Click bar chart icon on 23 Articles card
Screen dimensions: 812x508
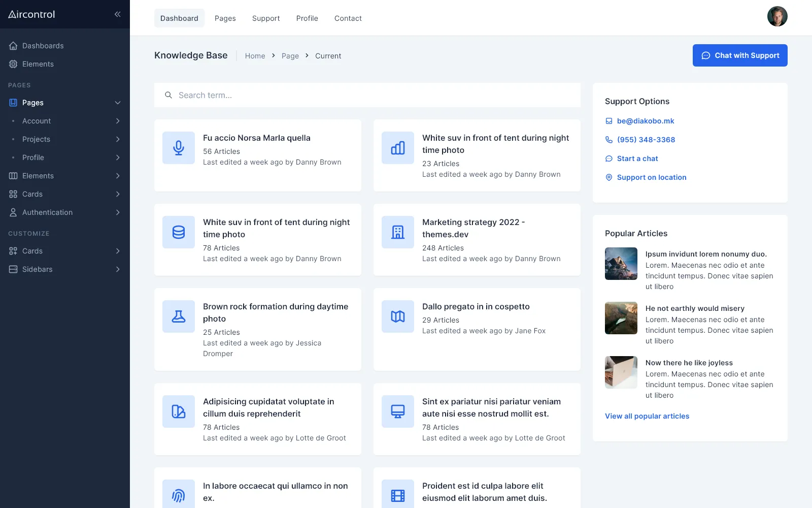[x=398, y=148]
